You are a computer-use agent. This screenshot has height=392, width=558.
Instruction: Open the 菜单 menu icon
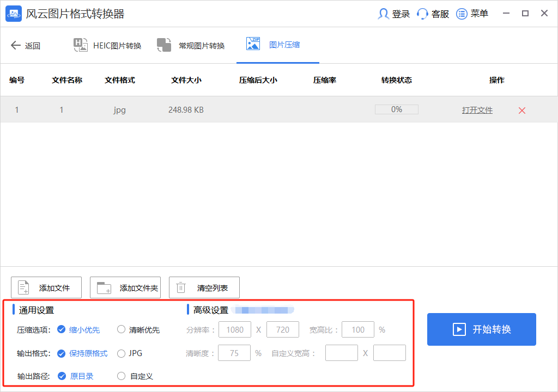tap(462, 14)
